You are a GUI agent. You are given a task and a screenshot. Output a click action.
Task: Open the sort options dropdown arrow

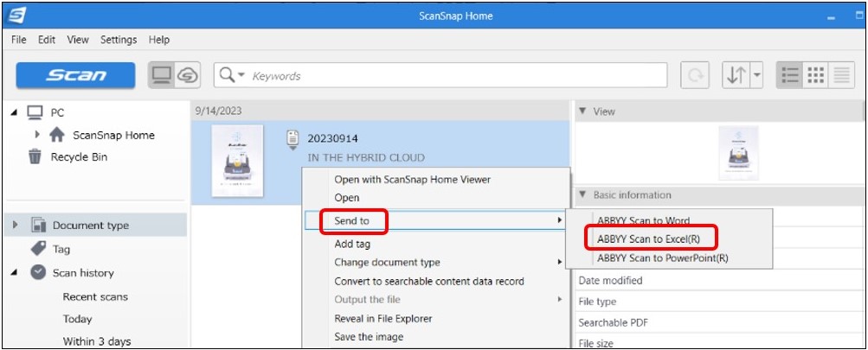[756, 75]
